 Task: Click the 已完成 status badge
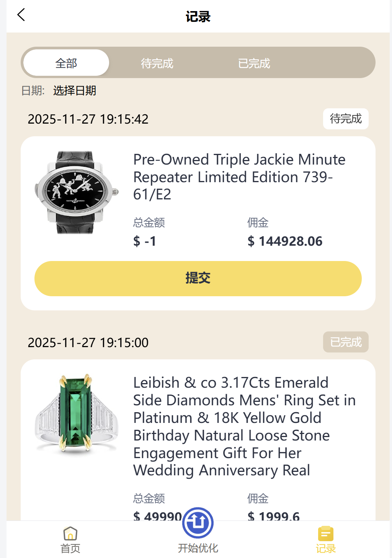pyautogui.click(x=345, y=342)
